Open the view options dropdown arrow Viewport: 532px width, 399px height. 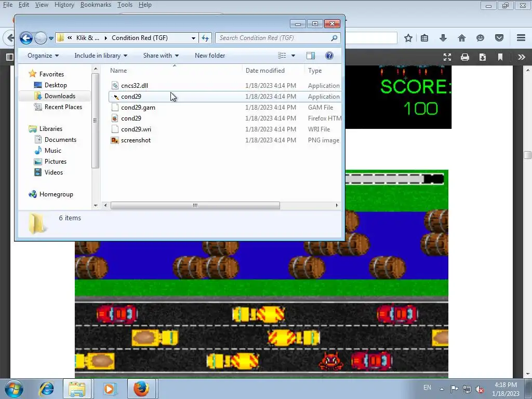click(293, 56)
